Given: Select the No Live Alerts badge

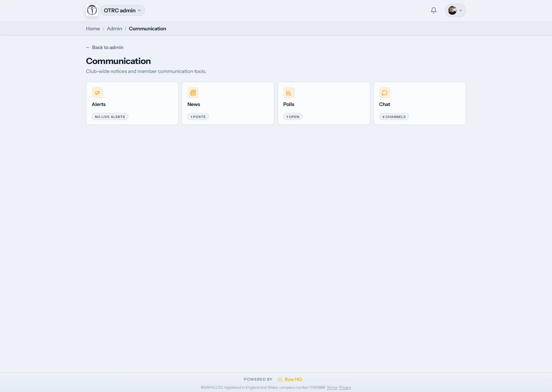Looking at the screenshot, I should (110, 117).
